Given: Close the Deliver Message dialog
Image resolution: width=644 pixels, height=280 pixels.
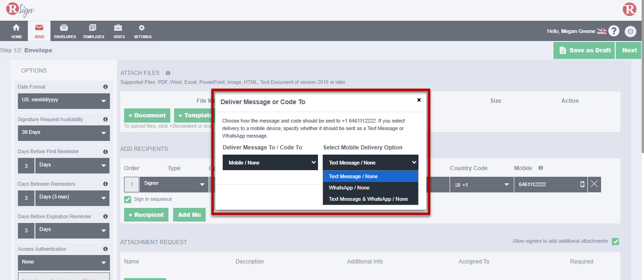Looking at the screenshot, I should tap(419, 100).
